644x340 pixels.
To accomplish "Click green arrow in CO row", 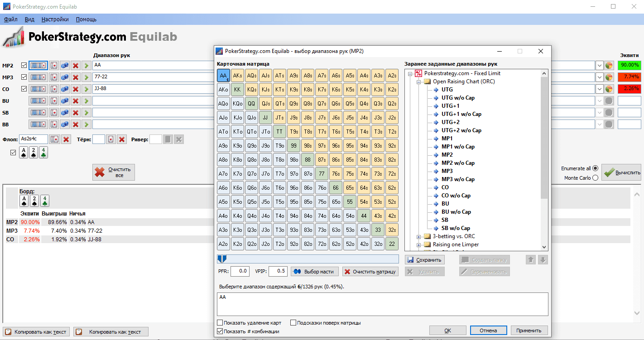I will tap(87, 89).
